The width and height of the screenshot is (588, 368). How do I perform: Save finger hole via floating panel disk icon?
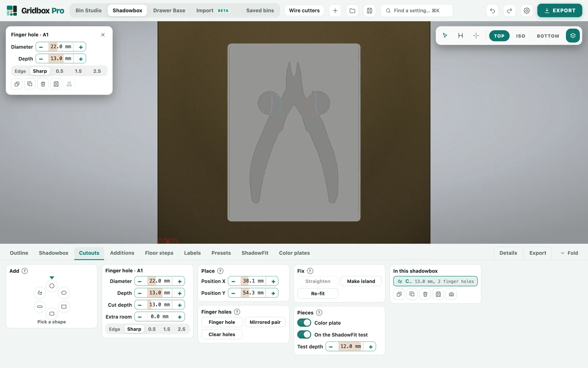pyautogui.click(x=56, y=84)
